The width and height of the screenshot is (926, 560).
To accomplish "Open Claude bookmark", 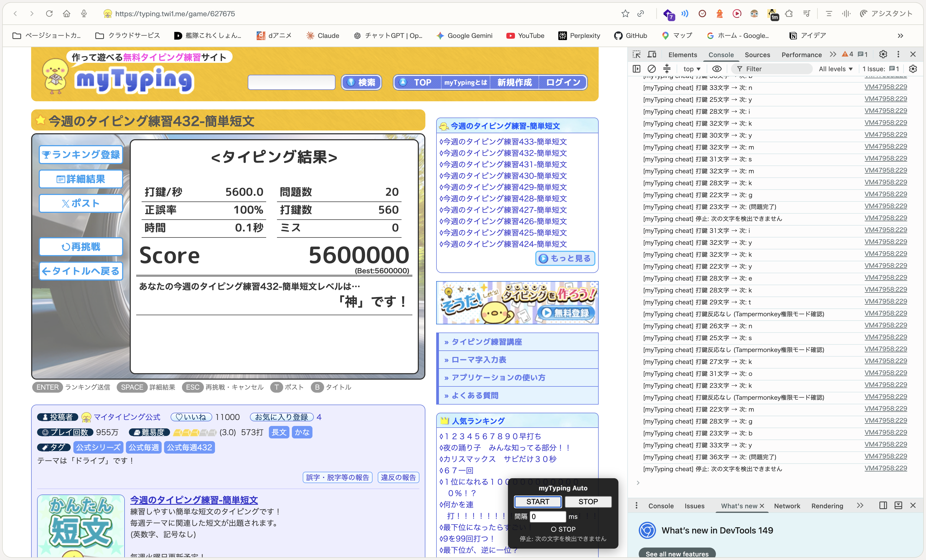I will tap(322, 36).
